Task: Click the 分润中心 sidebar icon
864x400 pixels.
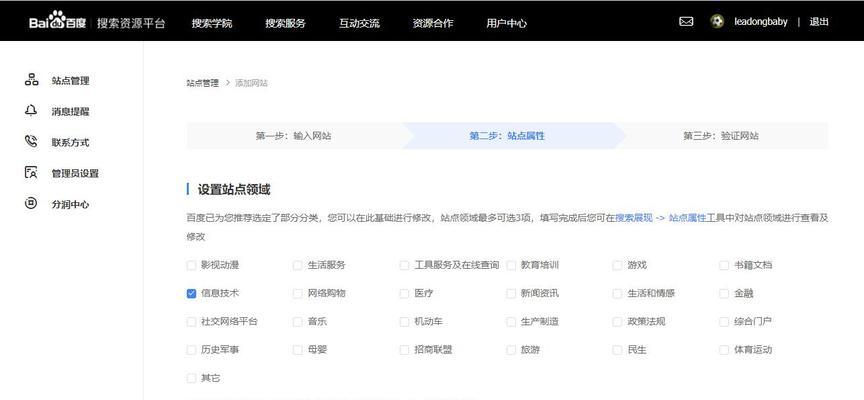Action: coord(31,204)
